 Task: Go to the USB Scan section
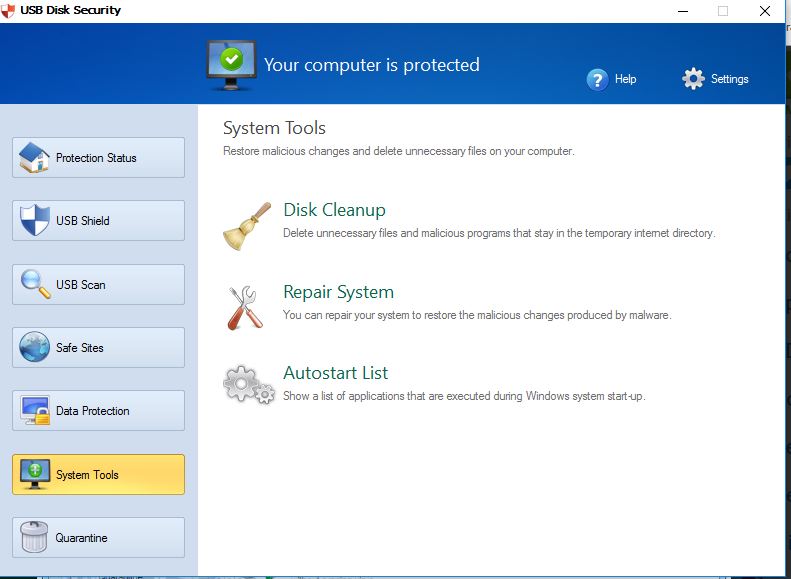click(x=98, y=284)
